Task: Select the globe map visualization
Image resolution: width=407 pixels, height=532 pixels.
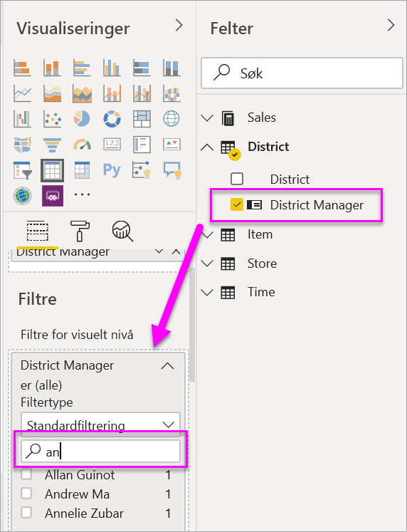Action: pyautogui.click(x=171, y=119)
